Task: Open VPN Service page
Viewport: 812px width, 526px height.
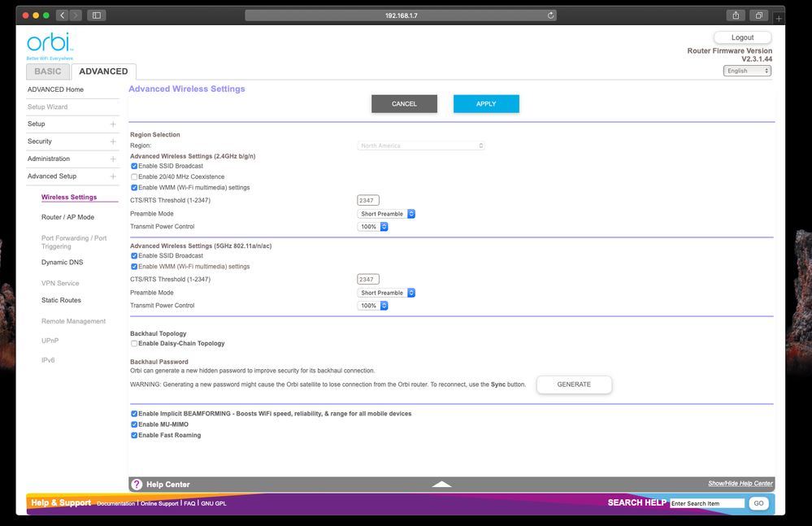Action: [x=60, y=283]
